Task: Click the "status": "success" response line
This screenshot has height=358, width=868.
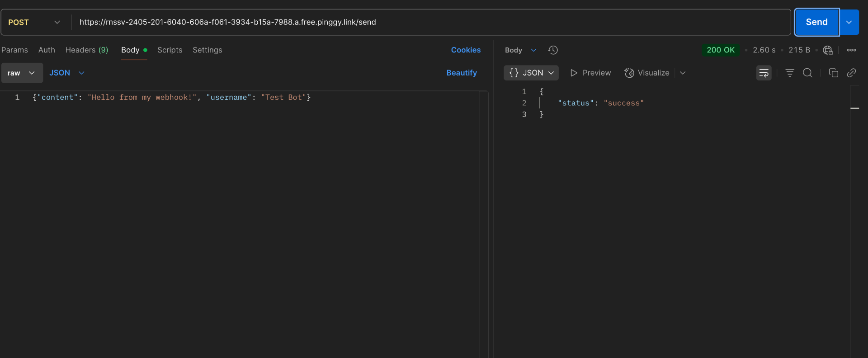Action: tap(600, 103)
